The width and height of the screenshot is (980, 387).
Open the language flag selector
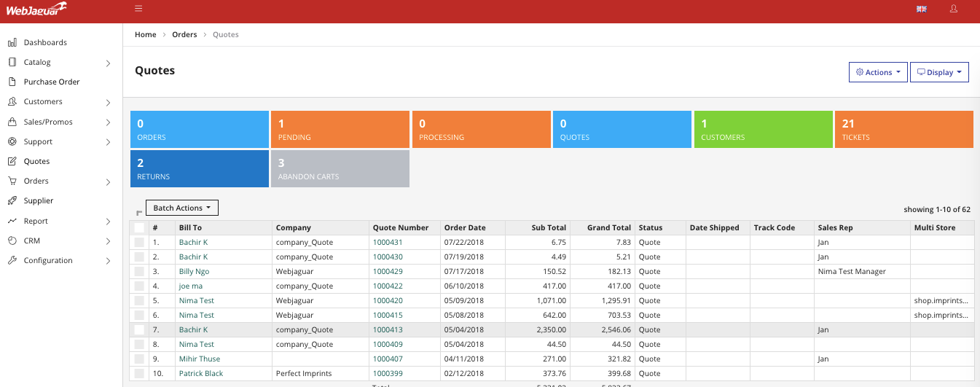click(921, 9)
